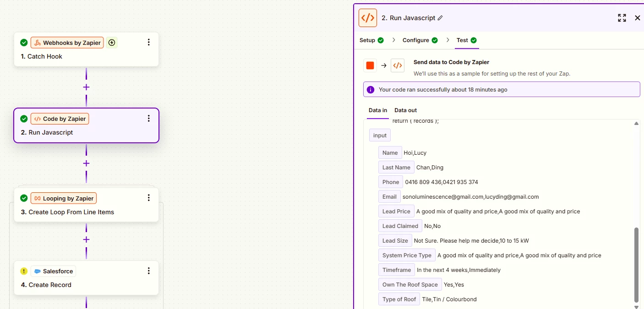Screen dimensions: 644x309
Task: Click the scrollbar up arrow in data panel
Action: [x=636, y=124]
